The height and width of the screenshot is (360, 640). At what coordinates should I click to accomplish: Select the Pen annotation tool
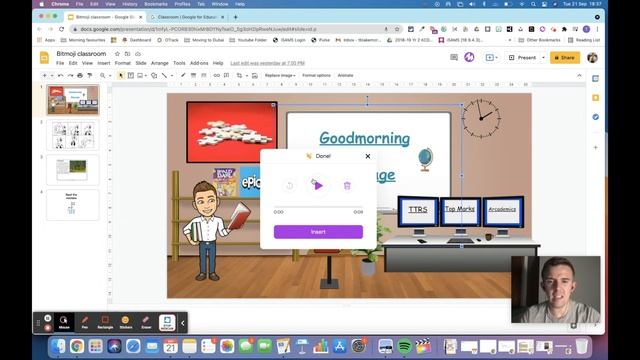(84, 322)
